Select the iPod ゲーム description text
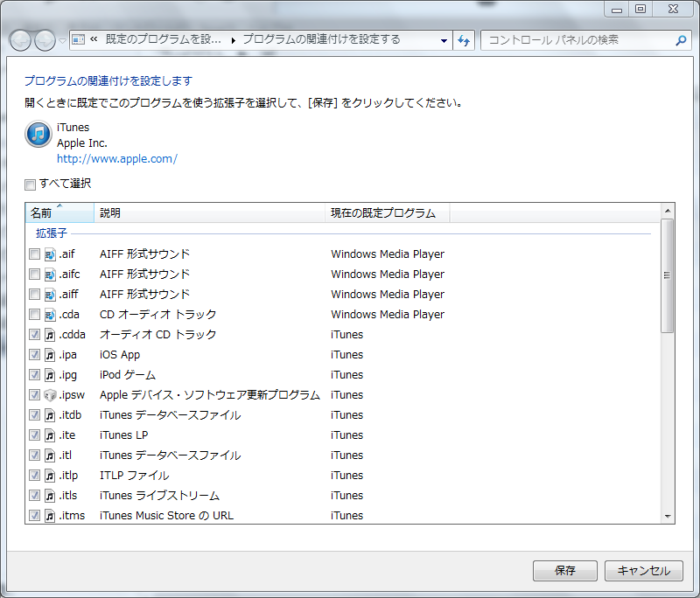This screenshot has width=700, height=598. 128,375
